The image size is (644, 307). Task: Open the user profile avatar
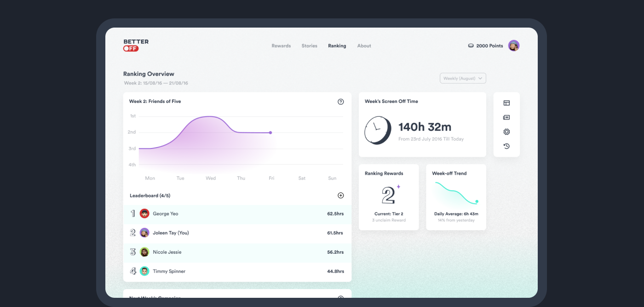[514, 45]
